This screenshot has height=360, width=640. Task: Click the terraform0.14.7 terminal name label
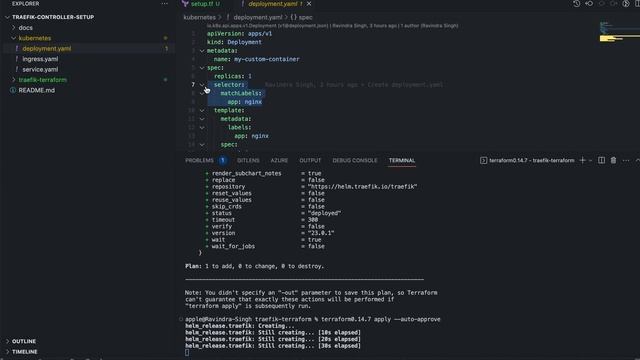531,160
